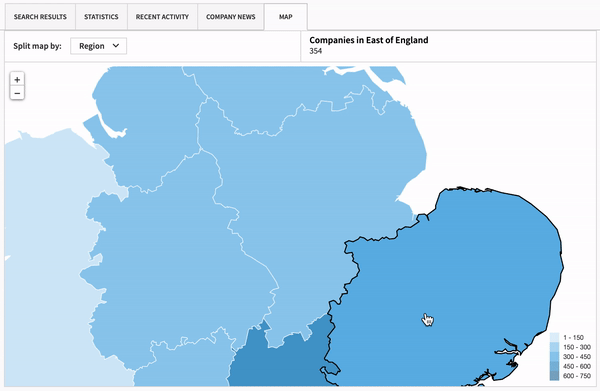The height and width of the screenshot is (391, 600).
Task: Click the 1 - 150 legend color swatch
Action: [554, 337]
